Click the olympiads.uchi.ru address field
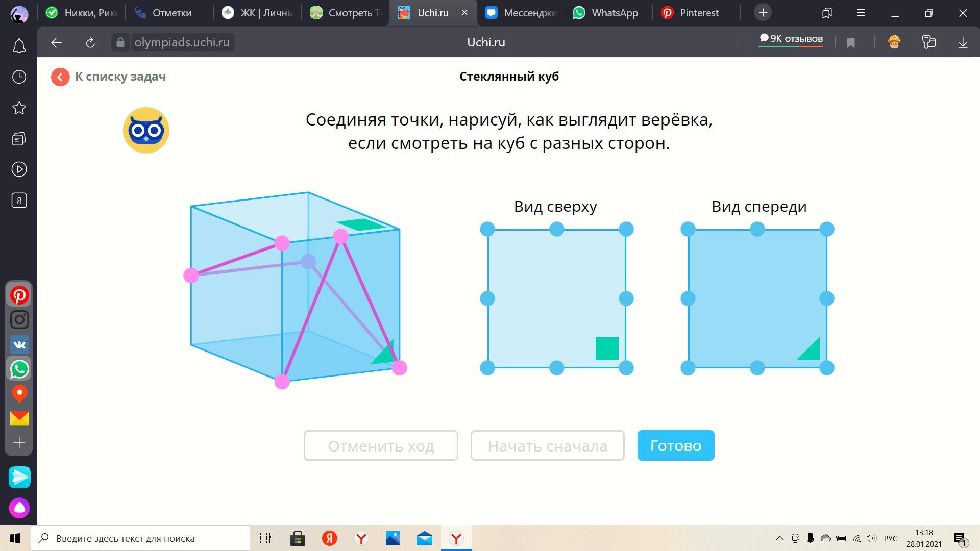The height and width of the screenshot is (551, 980). [x=182, y=42]
